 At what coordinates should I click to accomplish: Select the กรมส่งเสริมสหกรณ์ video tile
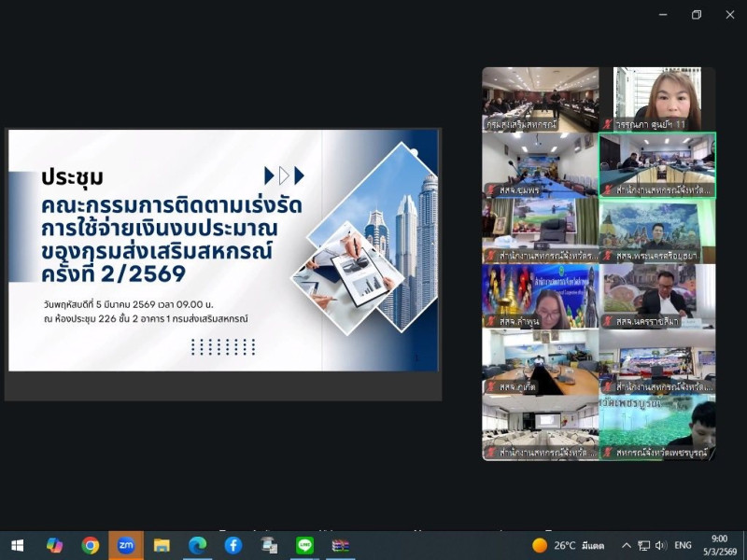tap(540, 99)
